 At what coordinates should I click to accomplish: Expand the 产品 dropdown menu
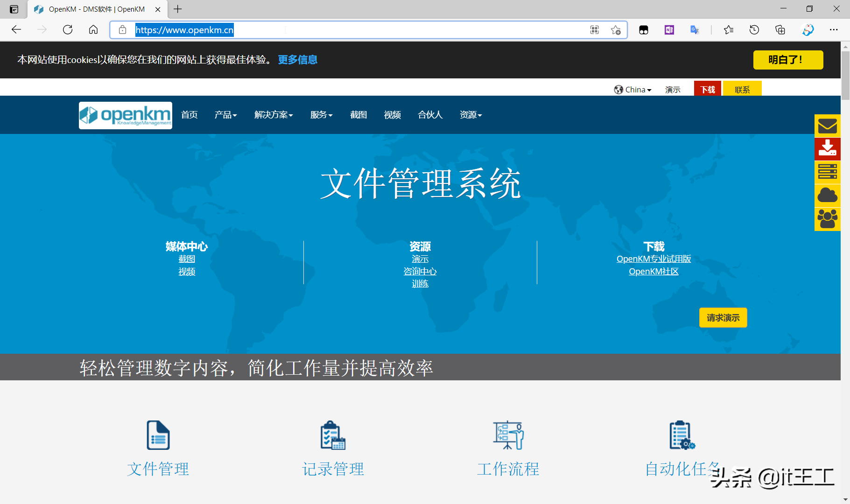226,115
